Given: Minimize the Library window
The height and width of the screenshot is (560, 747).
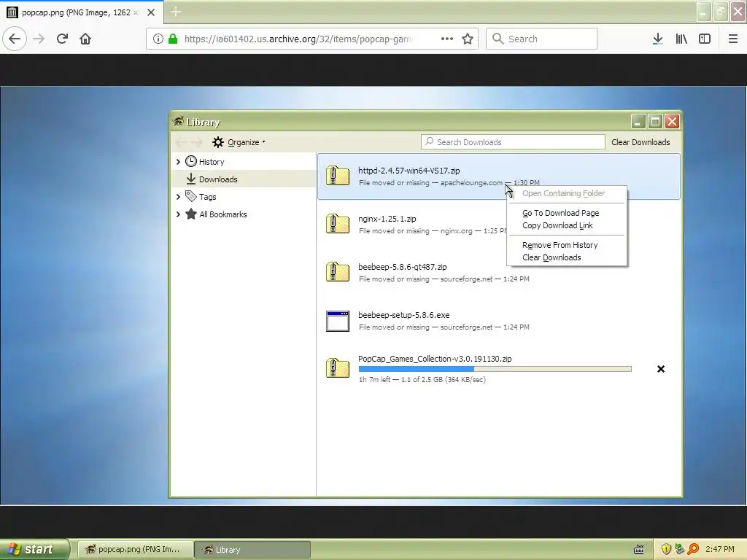Looking at the screenshot, I should pyautogui.click(x=638, y=122).
